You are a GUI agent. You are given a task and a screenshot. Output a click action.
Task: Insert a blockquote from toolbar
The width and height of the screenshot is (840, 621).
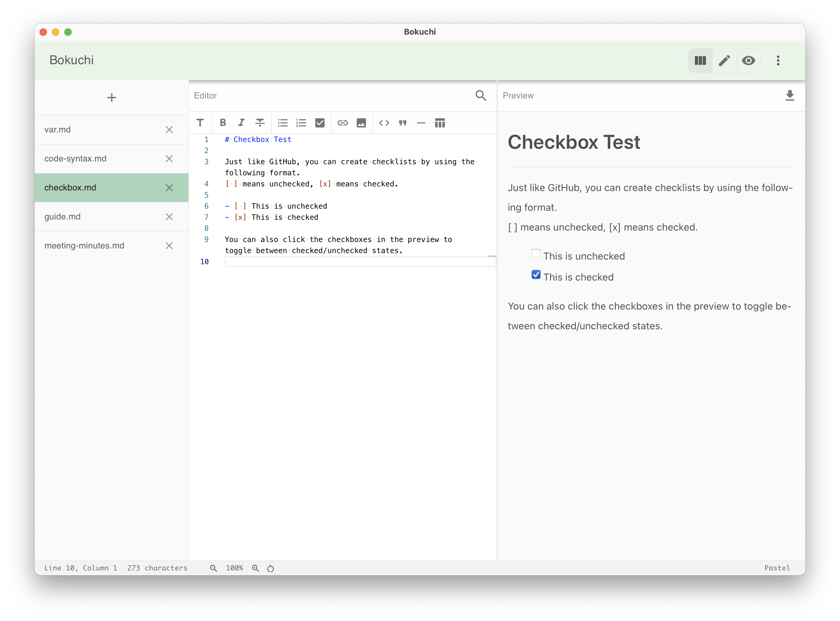pyautogui.click(x=402, y=123)
